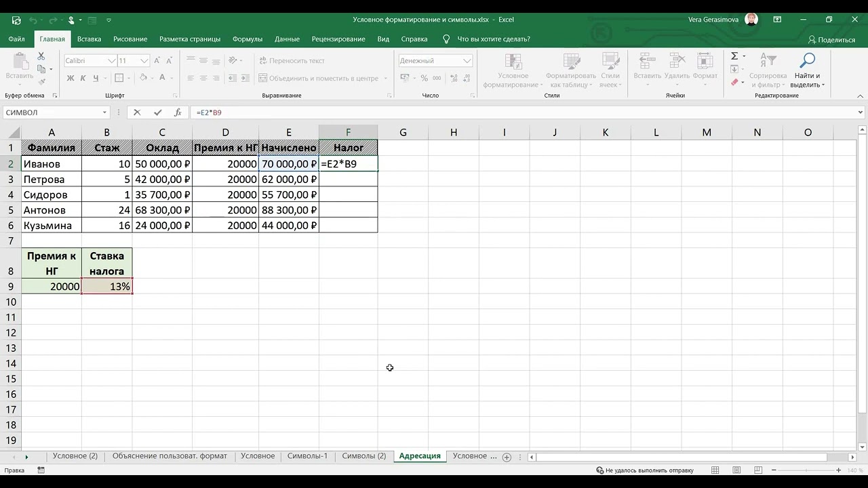The height and width of the screenshot is (488, 868).
Task: Click the Increase Font Size icon
Action: tap(157, 60)
